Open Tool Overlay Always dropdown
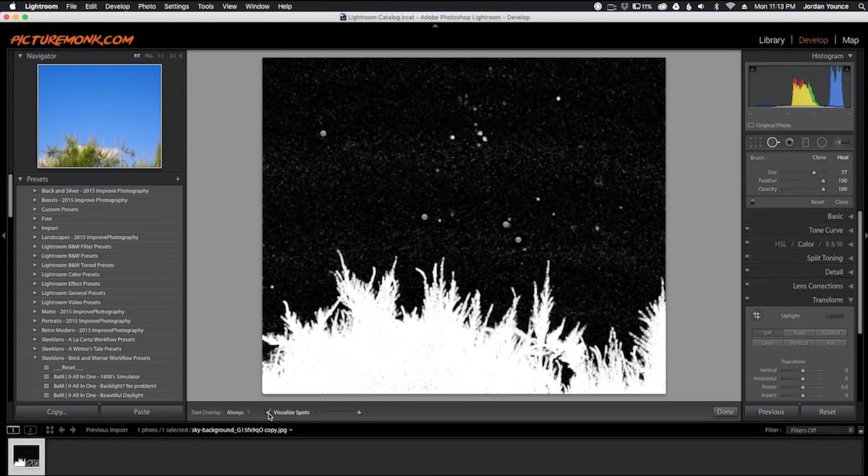 tap(239, 412)
